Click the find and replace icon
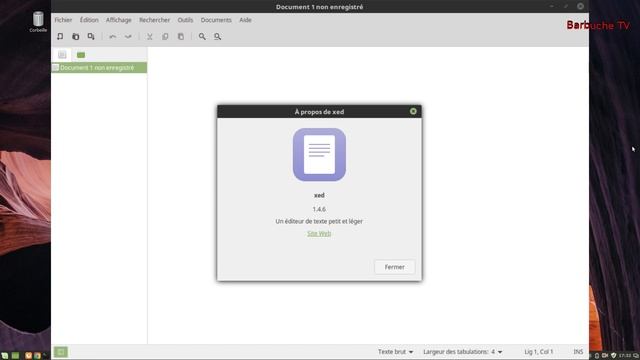The width and height of the screenshot is (640, 360). tap(218, 37)
